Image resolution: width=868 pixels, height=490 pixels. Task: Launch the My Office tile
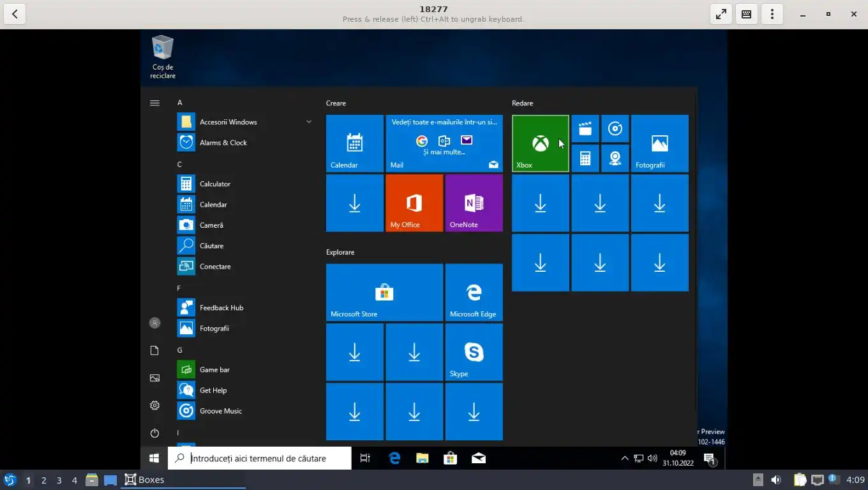point(414,203)
